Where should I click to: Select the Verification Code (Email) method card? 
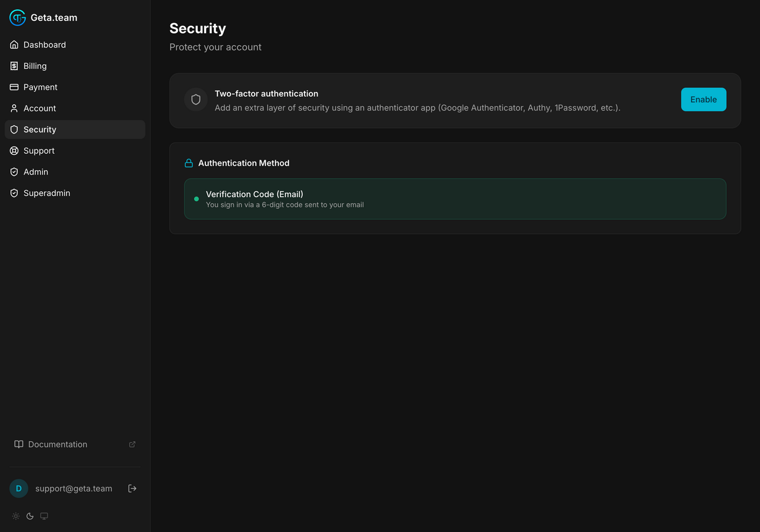click(x=455, y=199)
